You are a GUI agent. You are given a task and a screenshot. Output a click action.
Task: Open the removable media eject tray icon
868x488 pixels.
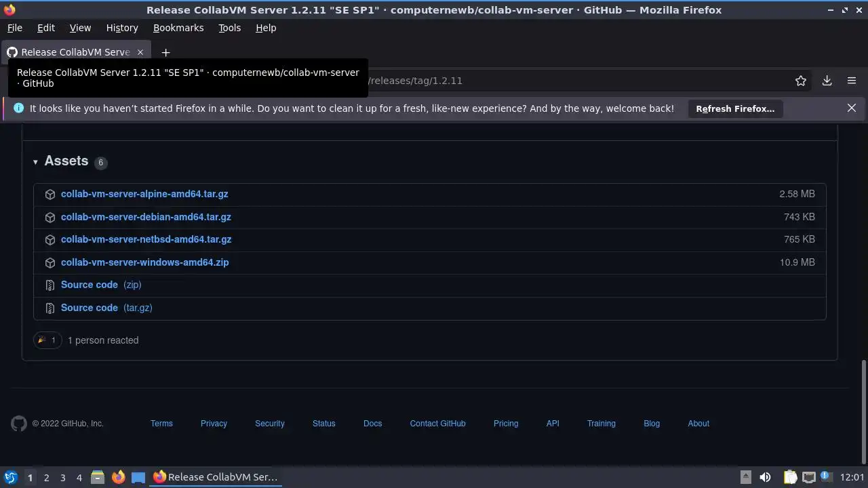(x=745, y=477)
